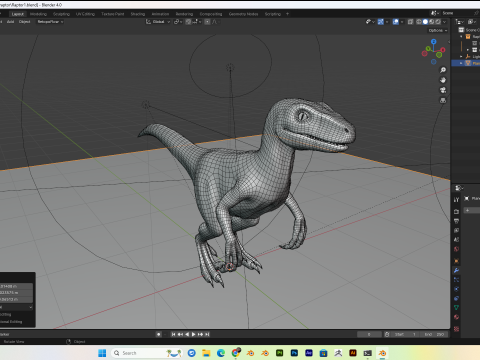Select material preview viewport shading
The image size is (480, 360).
(431, 22)
